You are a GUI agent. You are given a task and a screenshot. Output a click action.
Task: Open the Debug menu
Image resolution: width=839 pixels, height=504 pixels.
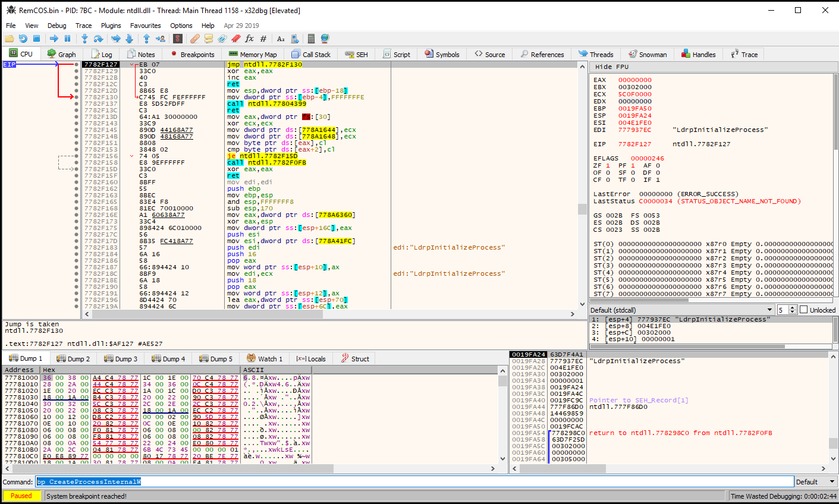(x=56, y=26)
